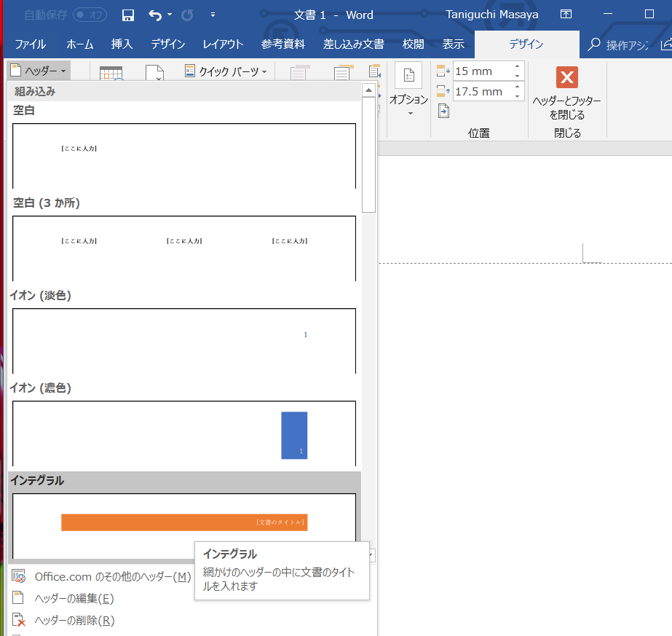
Task: Open the Undo history dropdown arrow
Action: [x=170, y=15]
